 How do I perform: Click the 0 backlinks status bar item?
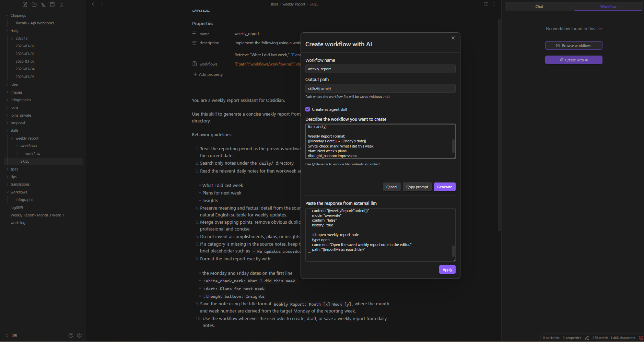551,338
